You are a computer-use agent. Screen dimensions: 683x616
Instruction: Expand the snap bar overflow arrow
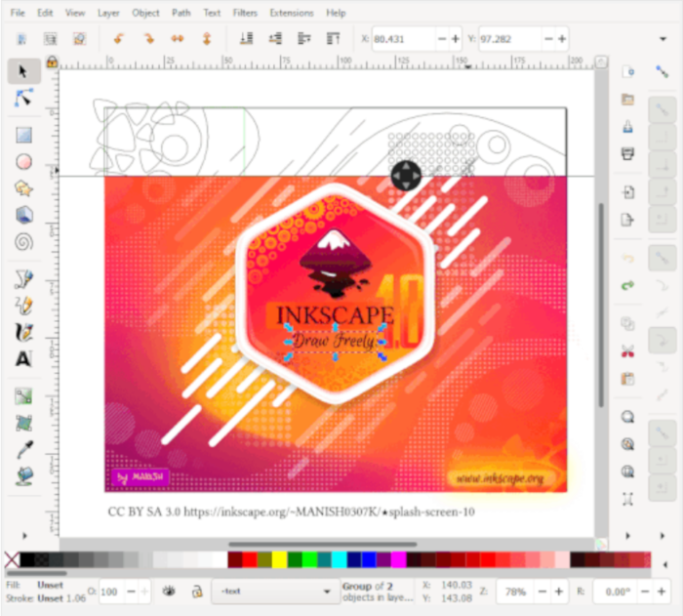click(663, 535)
